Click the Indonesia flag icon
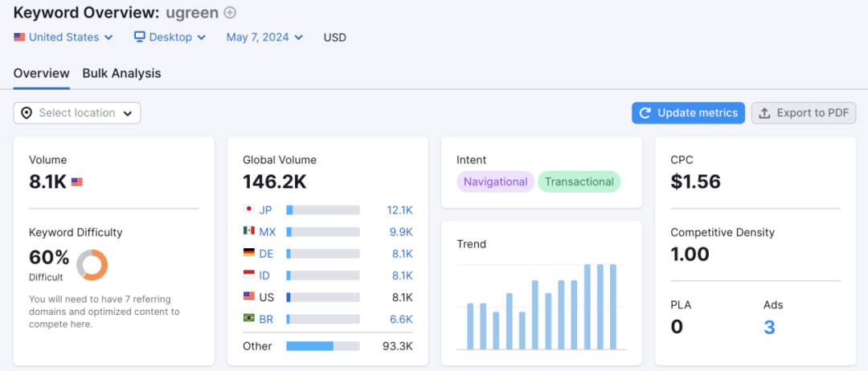 point(248,275)
